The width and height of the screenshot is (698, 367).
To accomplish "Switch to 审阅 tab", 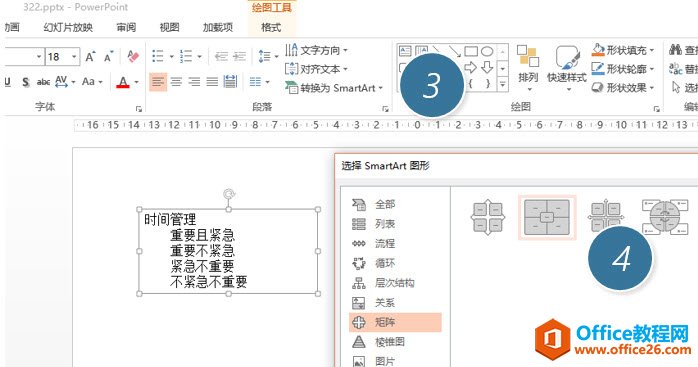I will click(x=126, y=28).
